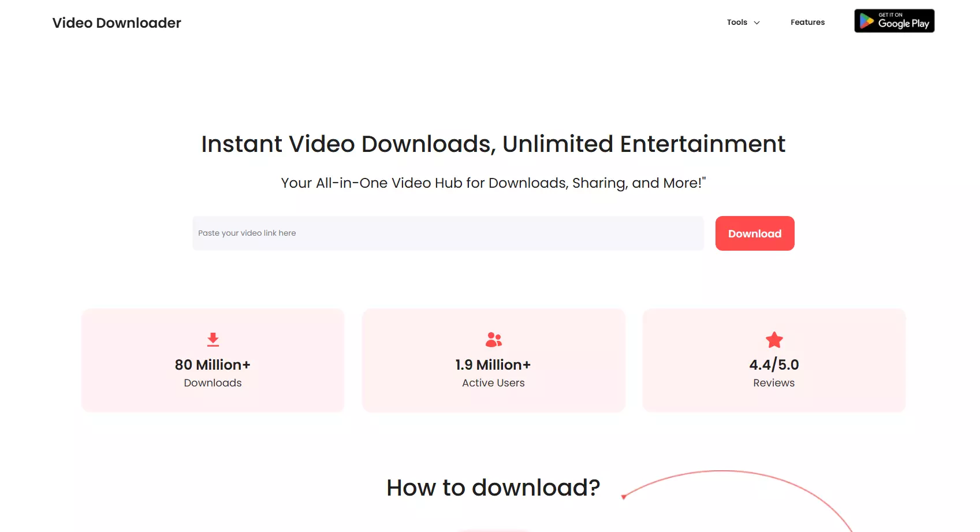
Task: Click the Download button
Action: click(754, 233)
